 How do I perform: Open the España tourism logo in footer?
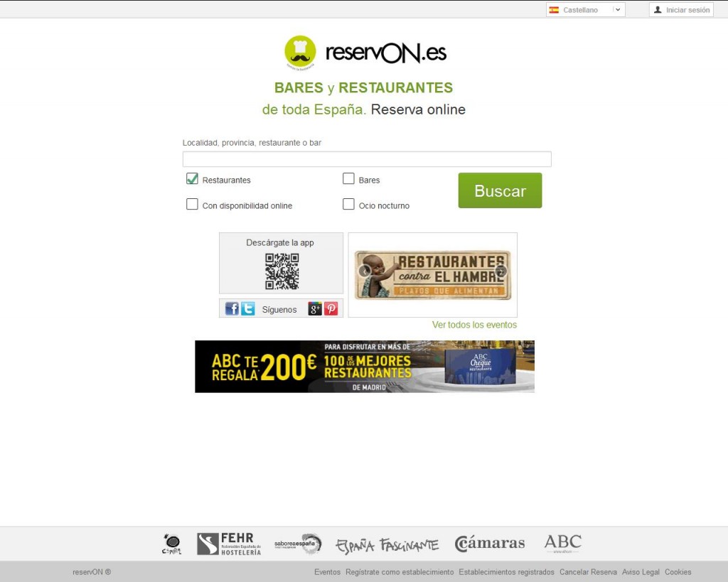[172, 544]
